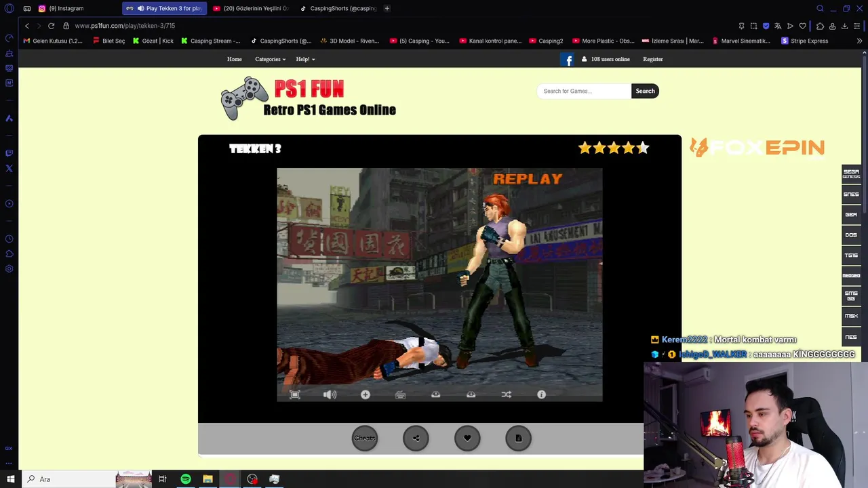Go back to the previous page

coord(26,26)
